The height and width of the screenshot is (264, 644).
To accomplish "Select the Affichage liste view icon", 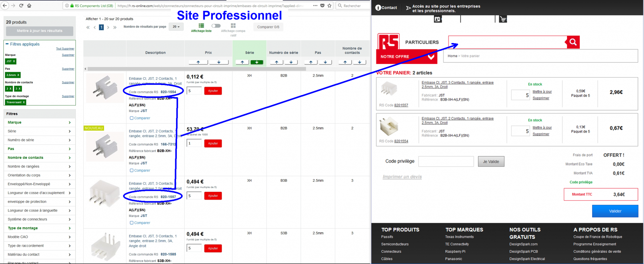I will (x=201, y=26).
